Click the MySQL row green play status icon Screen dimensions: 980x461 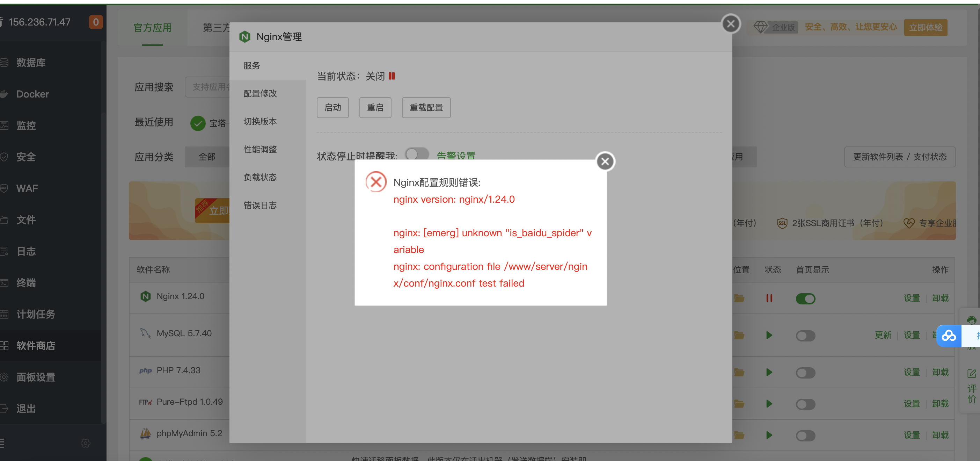[x=769, y=336]
